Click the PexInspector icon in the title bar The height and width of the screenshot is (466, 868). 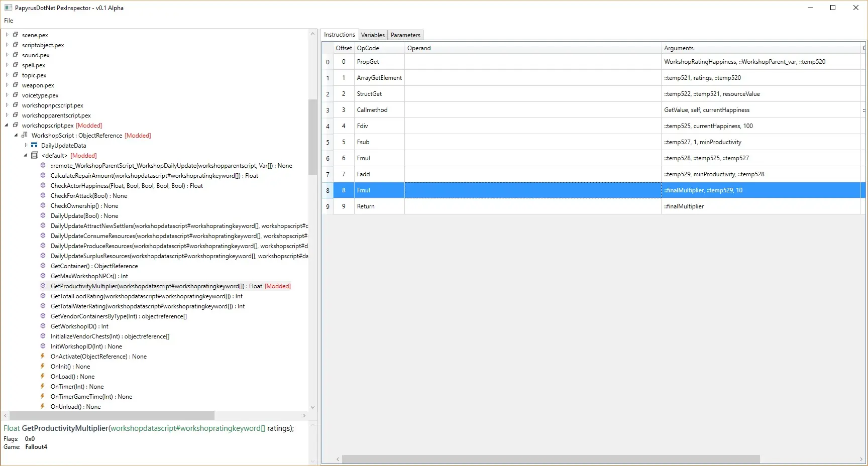coord(7,8)
